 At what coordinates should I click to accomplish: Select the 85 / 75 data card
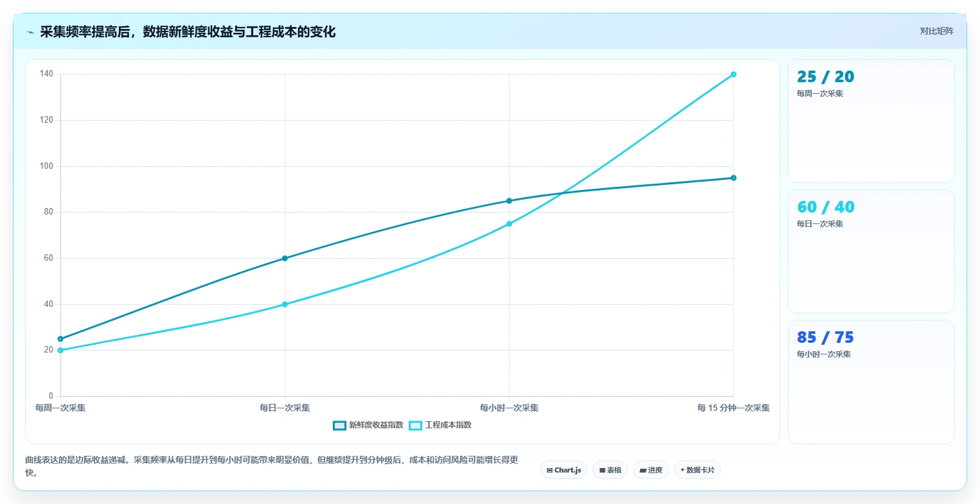pos(871,382)
